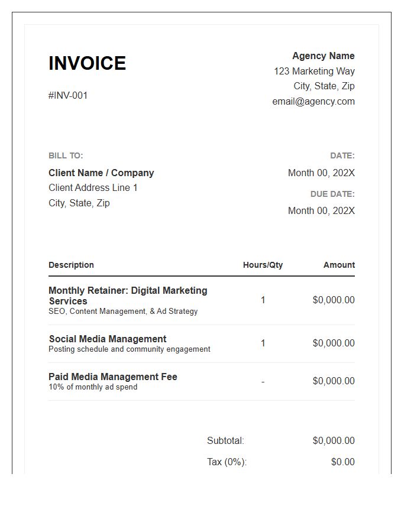Click agency City, State, Zip line
Image resolution: width=414 pixels, height=532 pixels.
(x=324, y=86)
